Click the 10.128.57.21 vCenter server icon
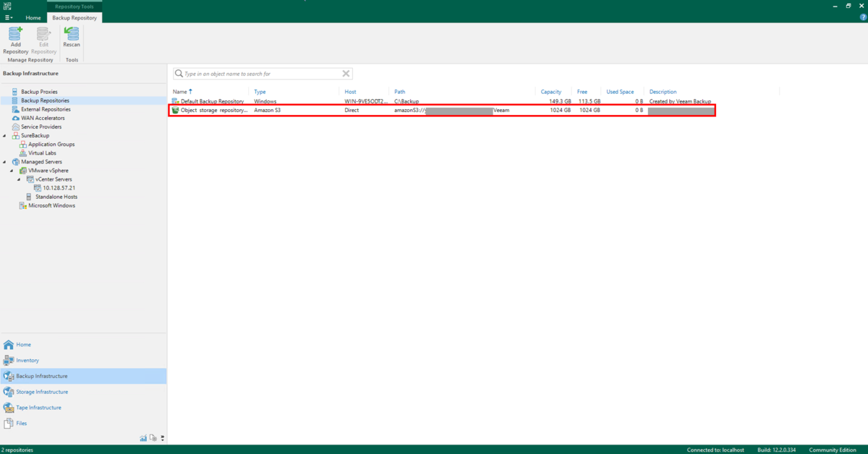Viewport: 868px width, 454px height. pos(38,188)
